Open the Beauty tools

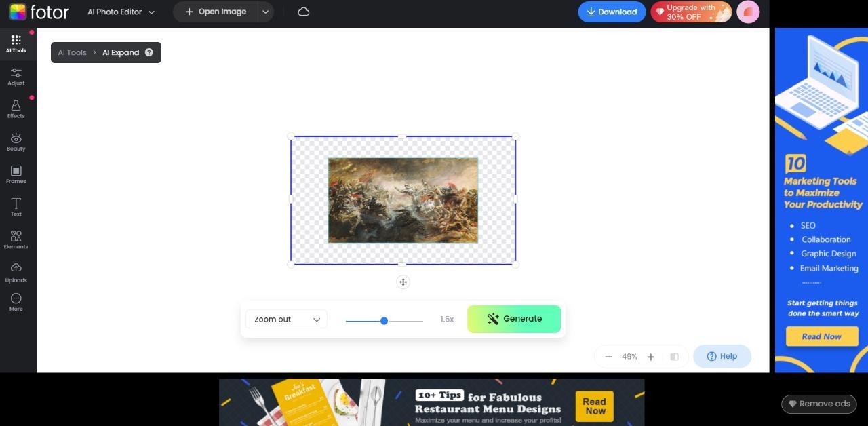click(x=16, y=142)
